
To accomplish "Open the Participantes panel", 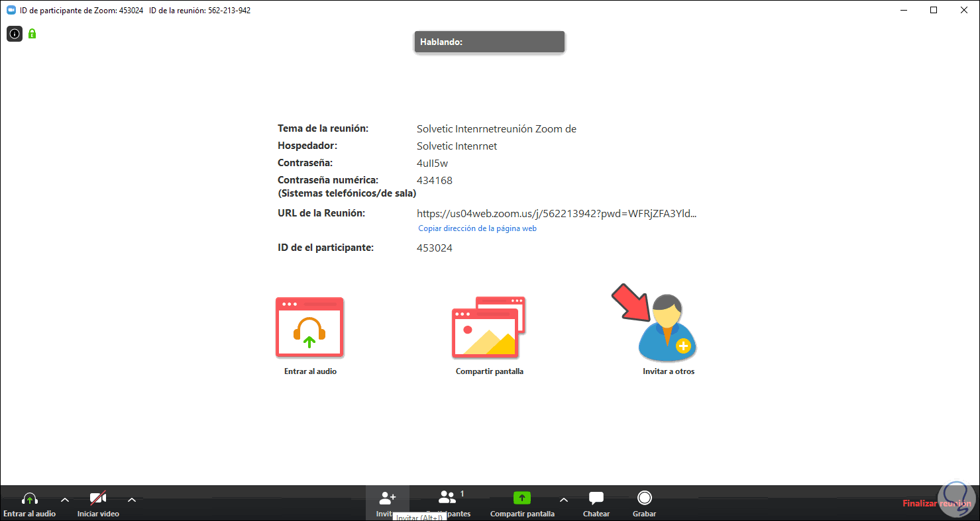I will pos(449,503).
